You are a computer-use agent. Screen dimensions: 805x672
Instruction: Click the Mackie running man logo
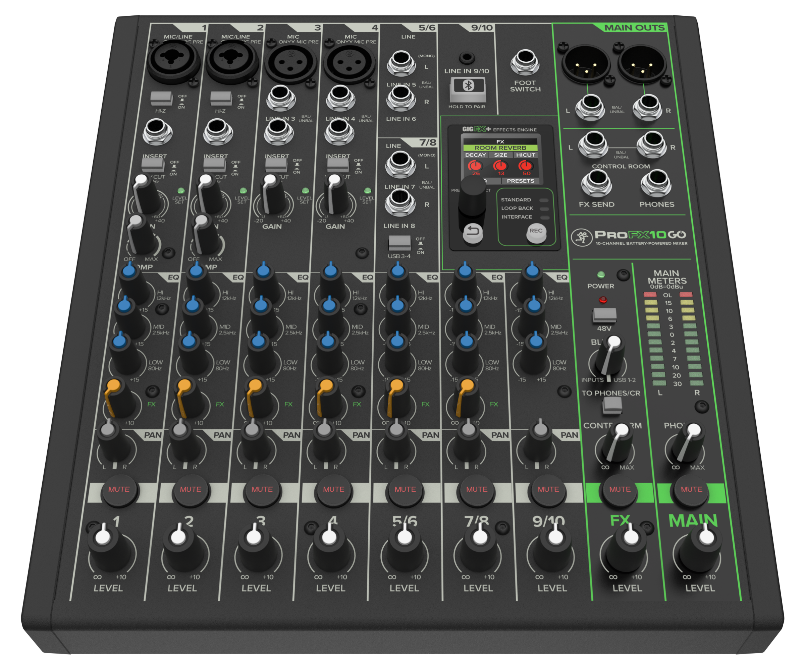581,238
